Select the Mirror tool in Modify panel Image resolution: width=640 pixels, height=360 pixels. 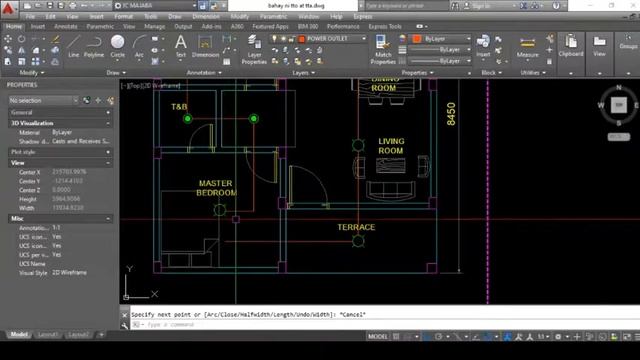tap(21, 50)
